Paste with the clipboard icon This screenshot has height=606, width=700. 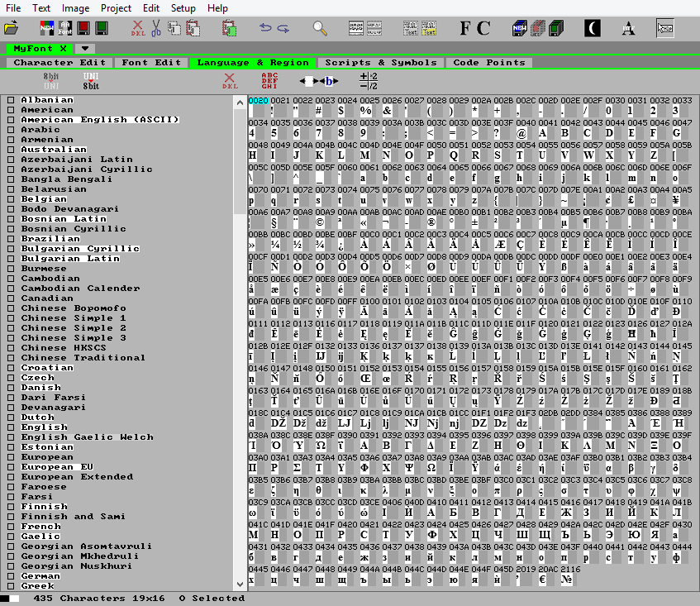[x=193, y=28]
